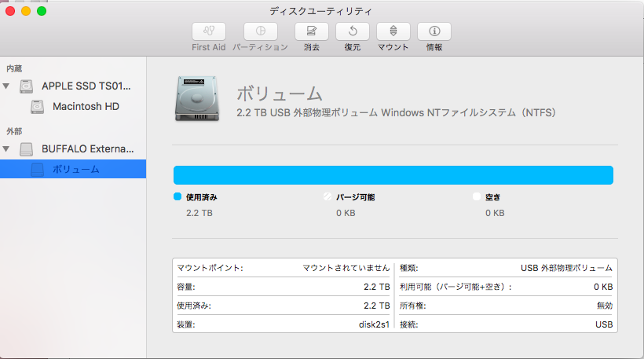Click the マウント mount toolbar icon

(x=393, y=31)
